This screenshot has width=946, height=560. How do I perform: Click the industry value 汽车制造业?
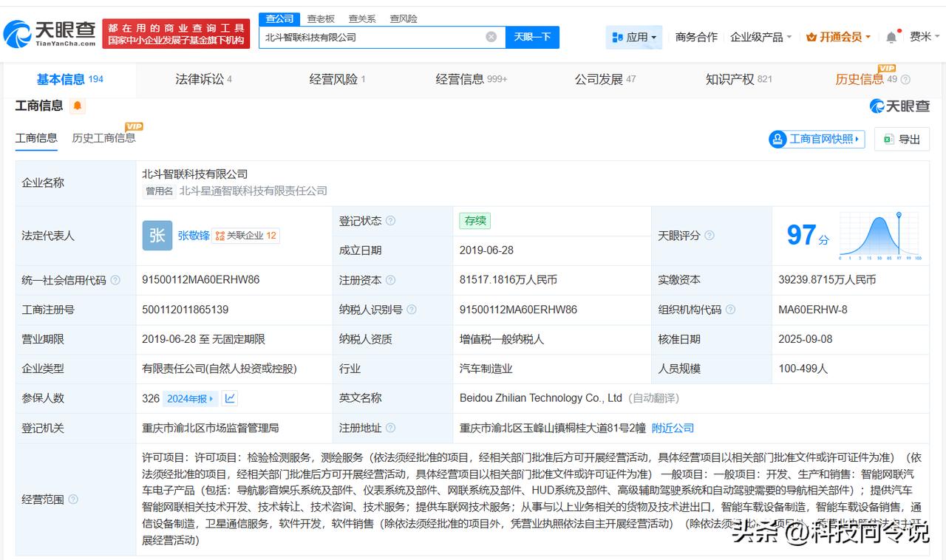click(486, 369)
